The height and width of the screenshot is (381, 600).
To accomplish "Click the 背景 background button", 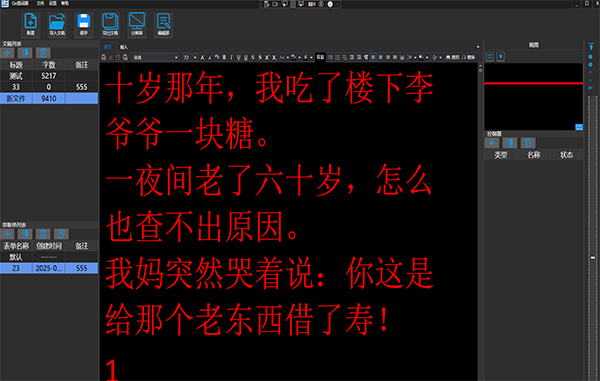I will [x=320, y=57].
